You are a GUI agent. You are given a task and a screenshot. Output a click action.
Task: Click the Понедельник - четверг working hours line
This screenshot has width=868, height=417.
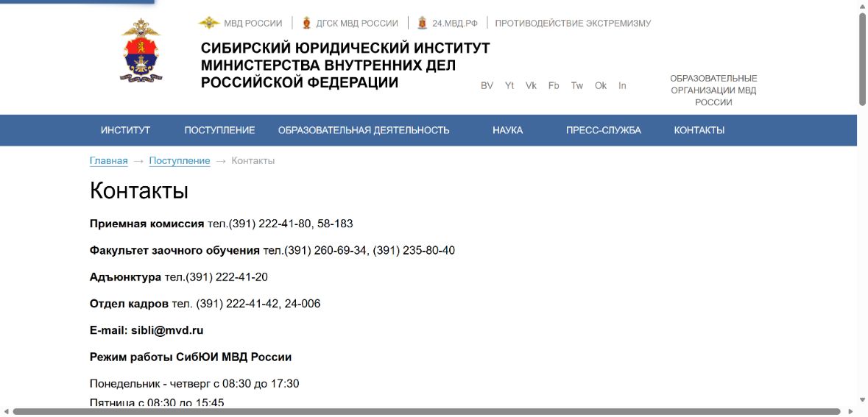tap(194, 384)
